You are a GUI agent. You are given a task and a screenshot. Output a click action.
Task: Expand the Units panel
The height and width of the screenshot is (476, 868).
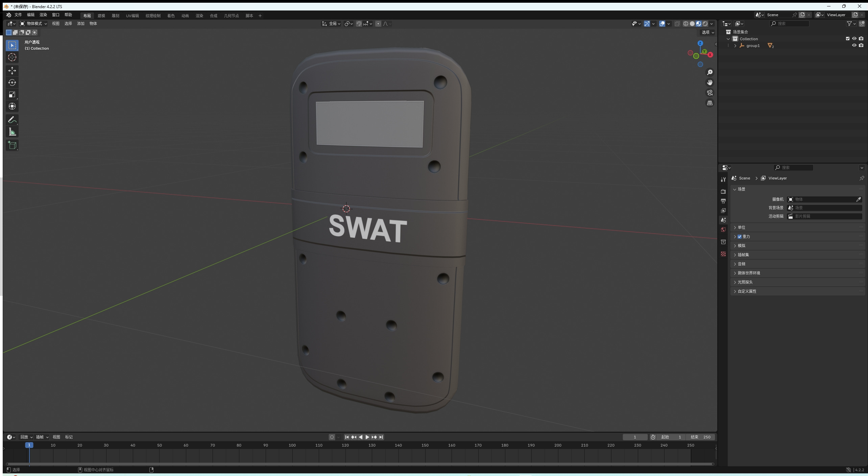741,228
